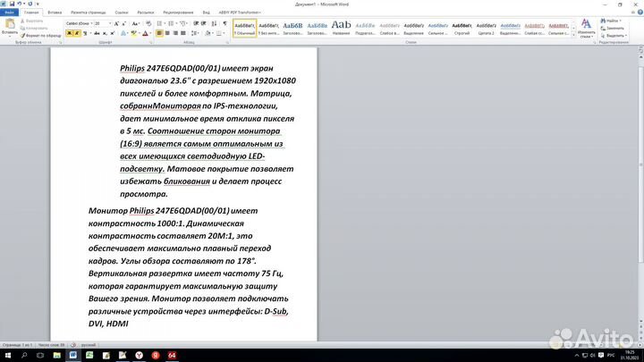Open the Change Case (Aa) dropdown

[x=136, y=24]
